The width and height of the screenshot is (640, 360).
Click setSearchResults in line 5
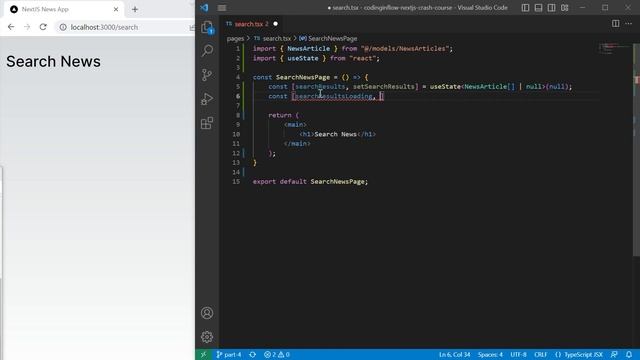tap(384, 87)
